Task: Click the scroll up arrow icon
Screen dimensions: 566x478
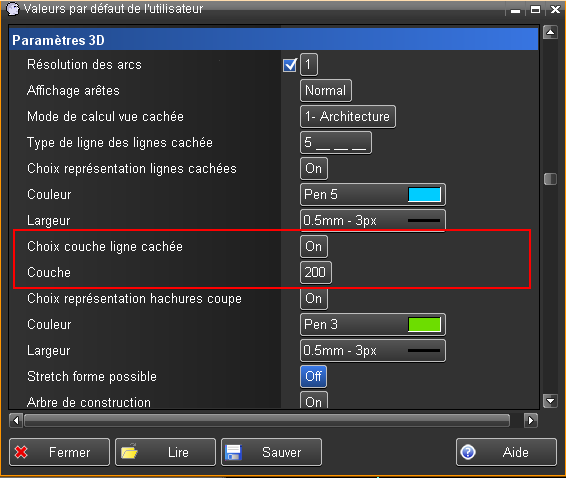Action: [x=550, y=33]
